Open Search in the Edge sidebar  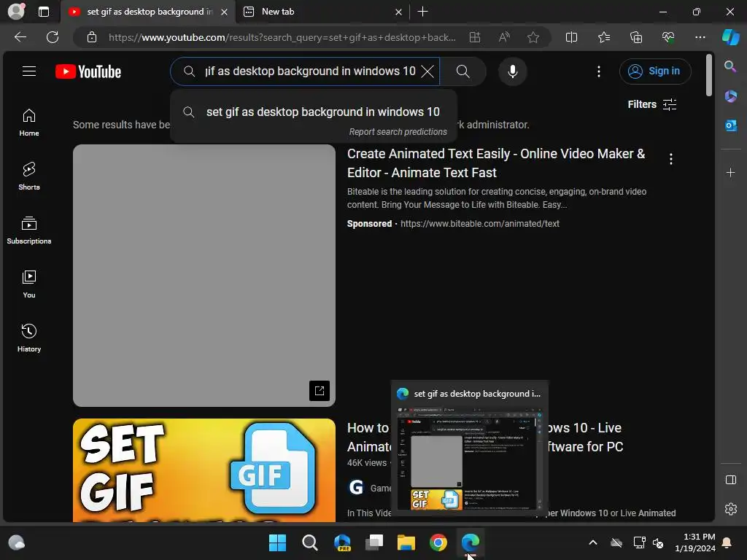730,66
